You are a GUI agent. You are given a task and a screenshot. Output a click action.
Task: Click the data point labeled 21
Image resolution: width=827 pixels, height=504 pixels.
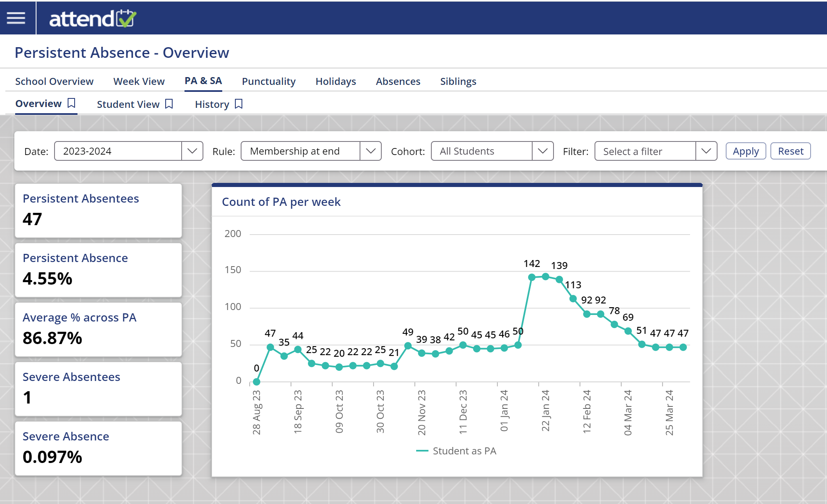394,366
